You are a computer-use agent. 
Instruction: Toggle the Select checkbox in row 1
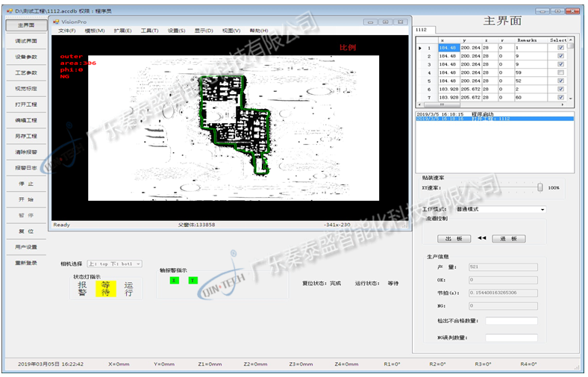pos(561,48)
